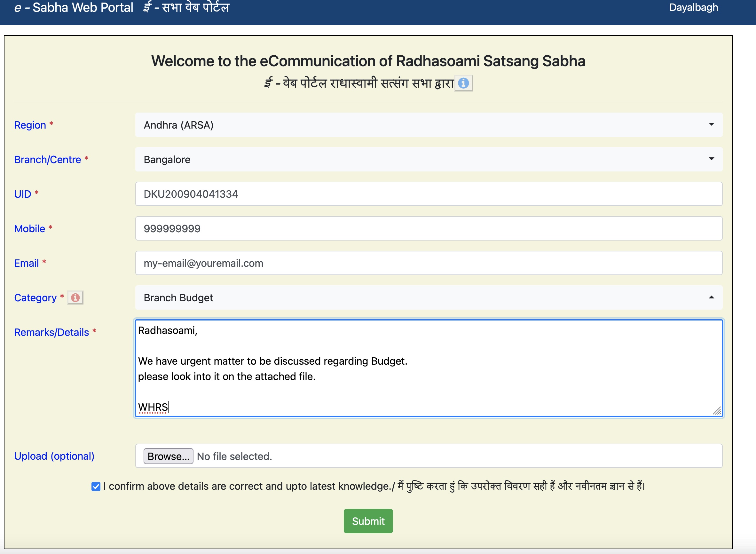Open the Branch/Centre dropdown showing Bangalore
This screenshot has width=756, height=554.
point(429,159)
